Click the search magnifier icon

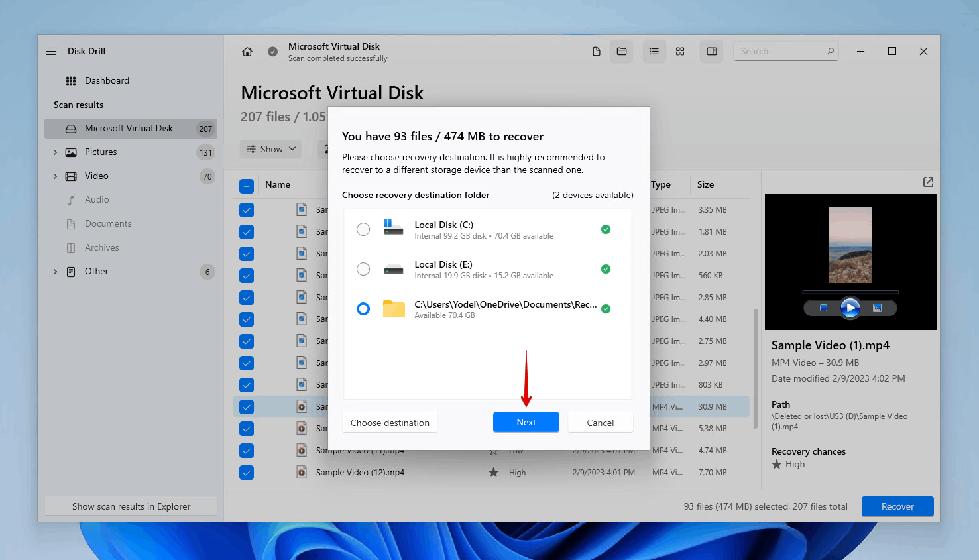pos(831,51)
